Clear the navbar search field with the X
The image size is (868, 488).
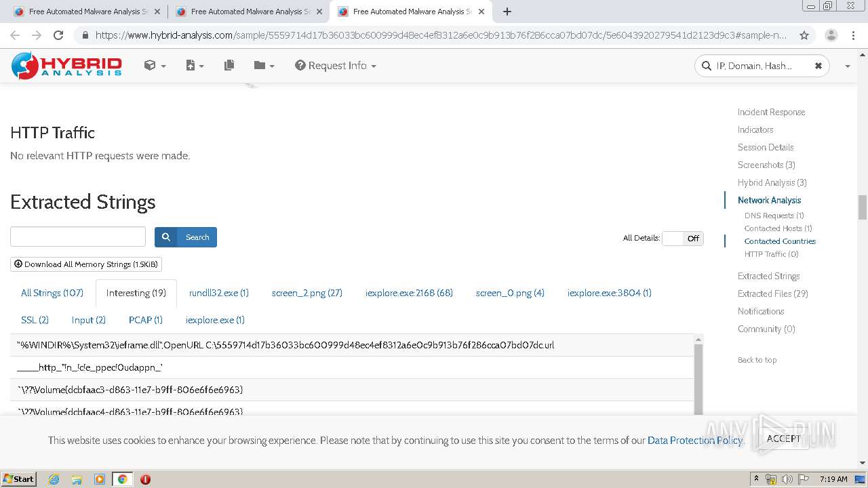pos(818,66)
